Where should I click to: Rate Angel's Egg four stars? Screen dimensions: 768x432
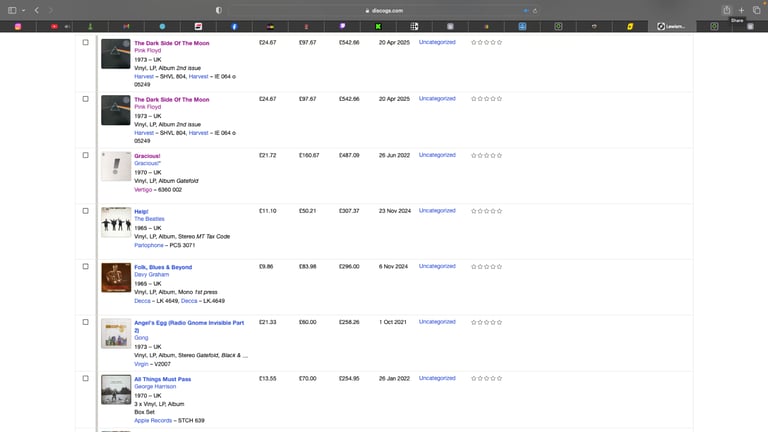493,322
